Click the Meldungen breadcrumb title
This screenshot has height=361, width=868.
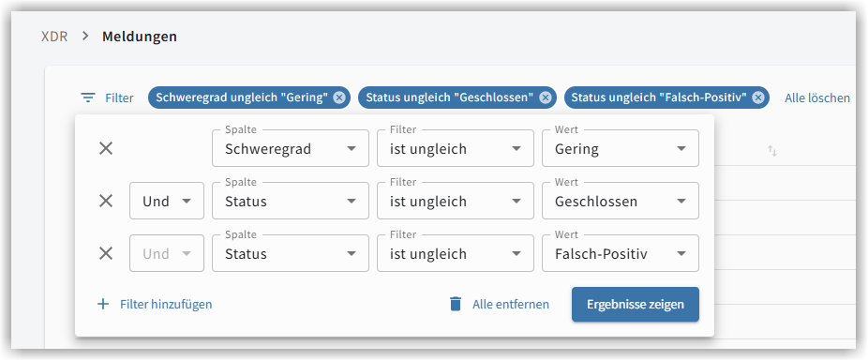coord(140,38)
